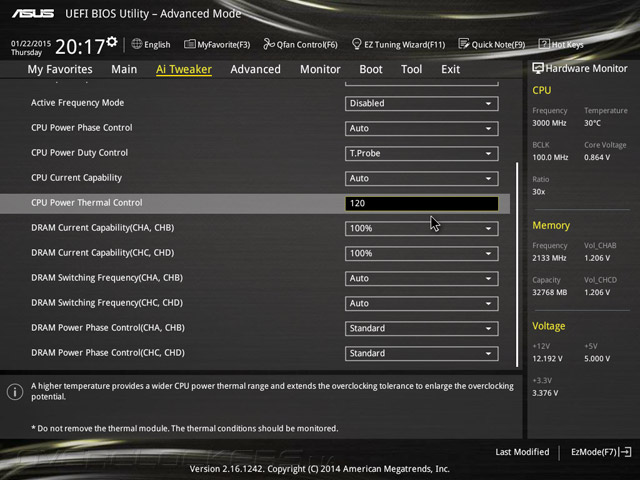Click the Hardware Monitor screen icon
640x480 pixels.
click(538, 68)
